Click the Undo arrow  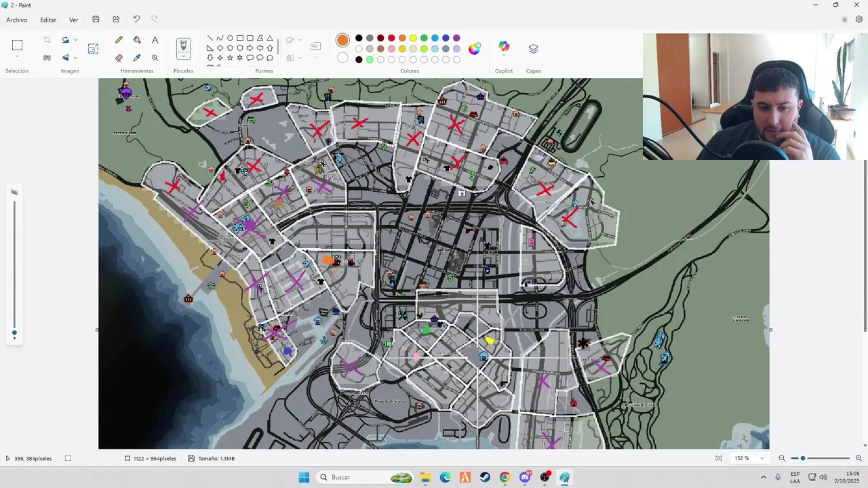[136, 20]
